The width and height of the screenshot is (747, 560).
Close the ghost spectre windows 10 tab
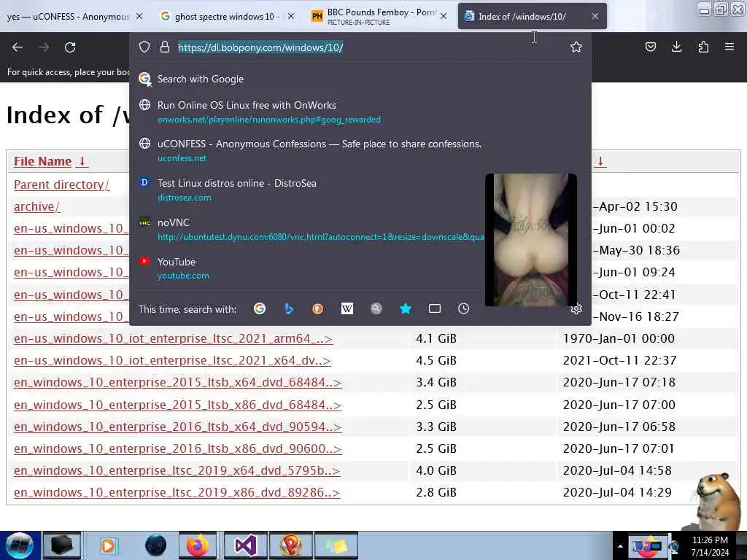point(291,16)
